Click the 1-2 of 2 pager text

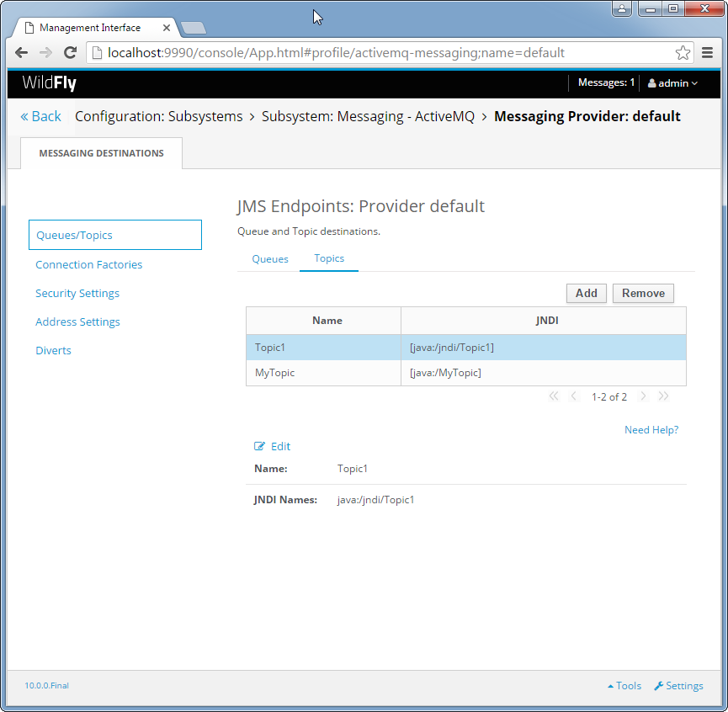pyautogui.click(x=609, y=397)
